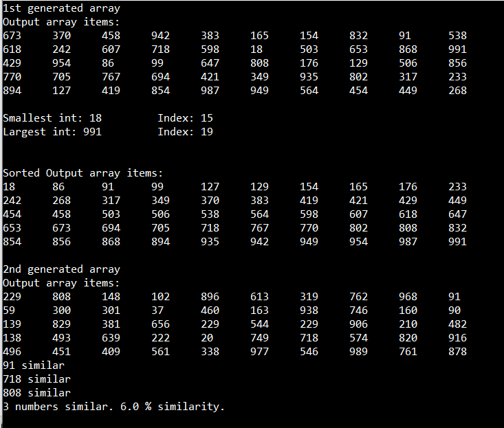The height and width of the screenshot is (428, 504).
Task: Click the '808 similar' line
Action: [36, 393]
